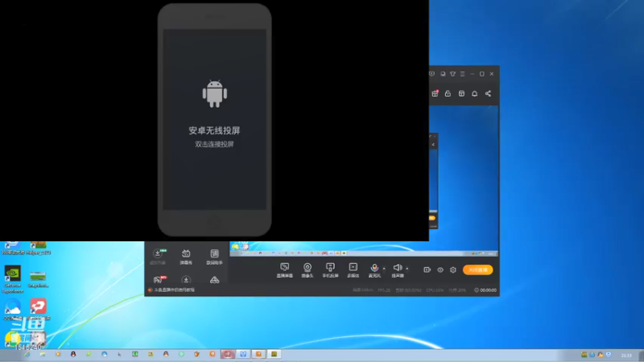
Task: Open the plain download icon in second plugin row
Action: (x=186, y=279)
